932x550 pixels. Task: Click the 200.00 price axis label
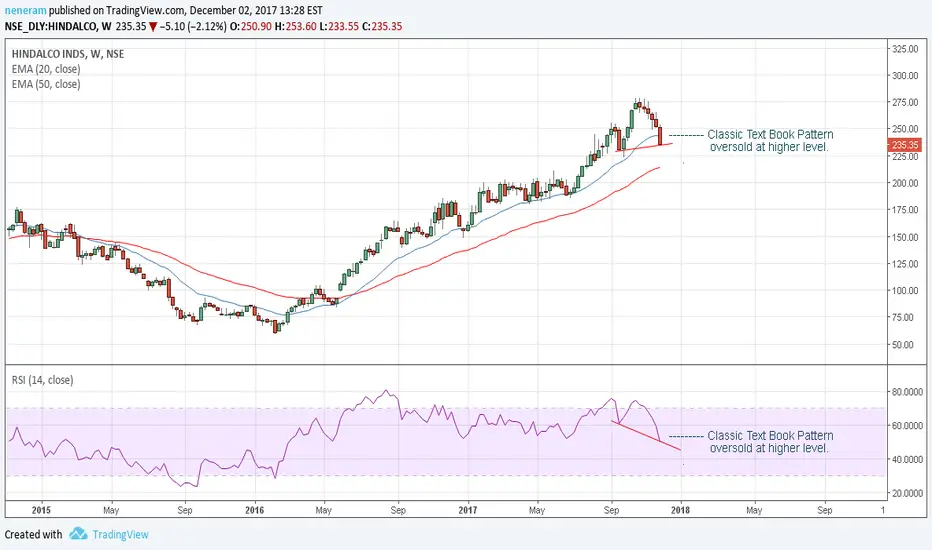coord(905,183)
